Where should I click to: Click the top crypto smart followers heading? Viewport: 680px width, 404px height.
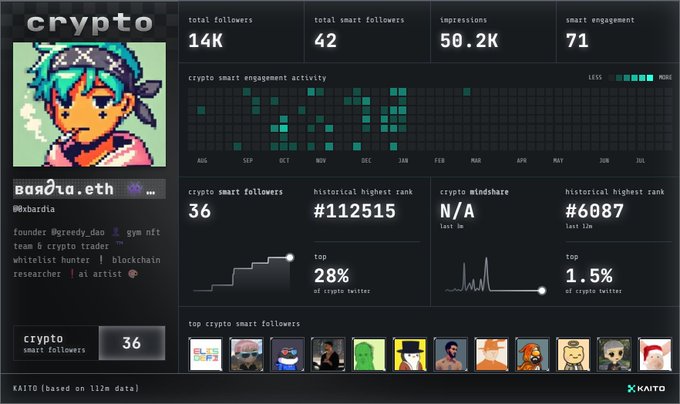(244, 324)
